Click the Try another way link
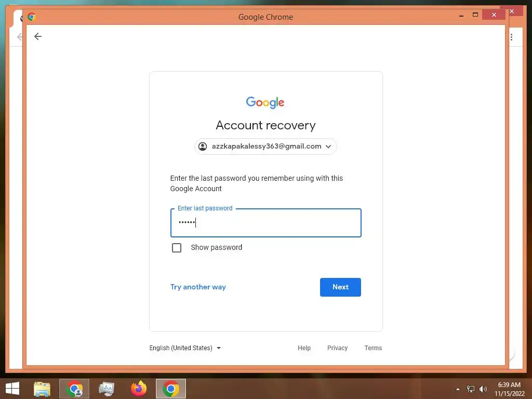The image size is (532, 399). click(x=198, y=287)
